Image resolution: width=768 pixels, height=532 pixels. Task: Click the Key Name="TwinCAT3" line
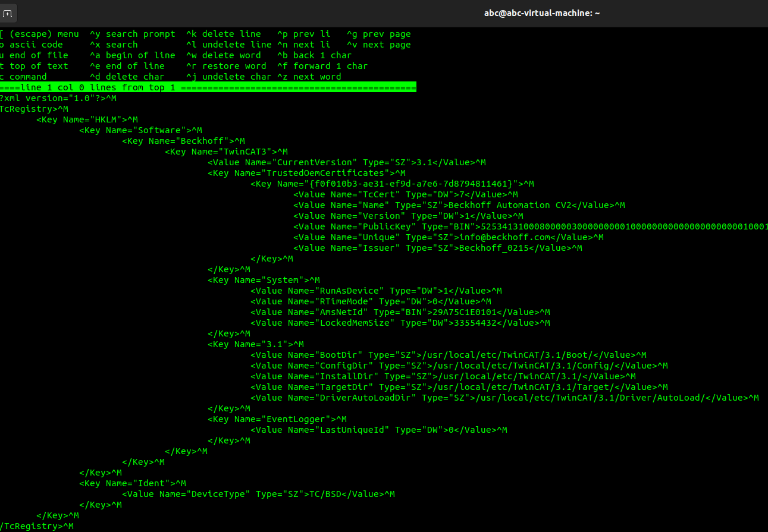[227, 152]
